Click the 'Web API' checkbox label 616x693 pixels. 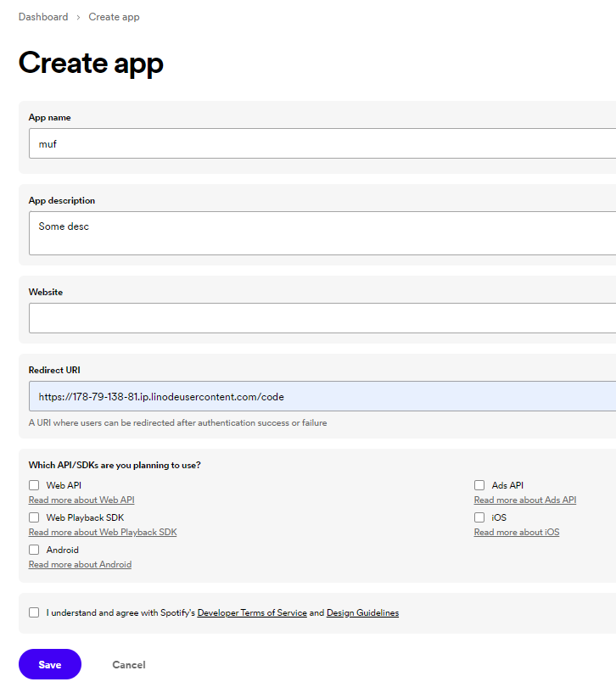pyautogui.click(x=64, y=485)
